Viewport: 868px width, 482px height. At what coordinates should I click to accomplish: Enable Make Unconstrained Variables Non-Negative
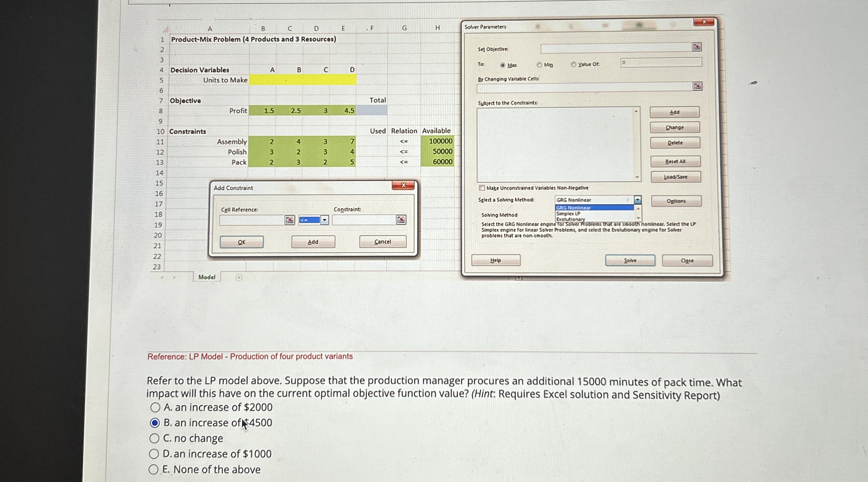(x=482, y=188)
